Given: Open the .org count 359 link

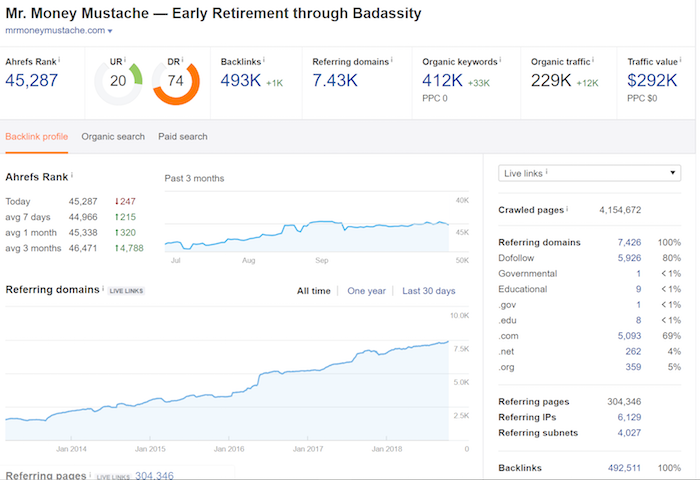Looking at the screenshot, I should click(x=633, y=367).
